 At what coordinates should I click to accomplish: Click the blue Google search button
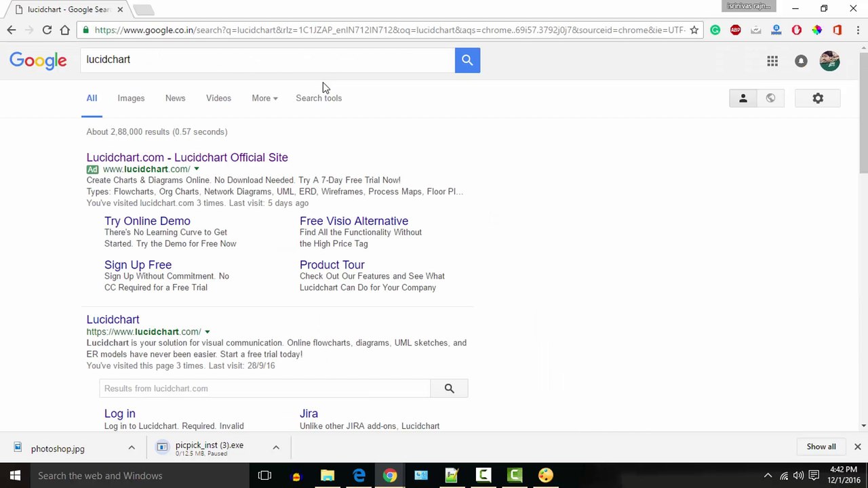pos(467,60)
